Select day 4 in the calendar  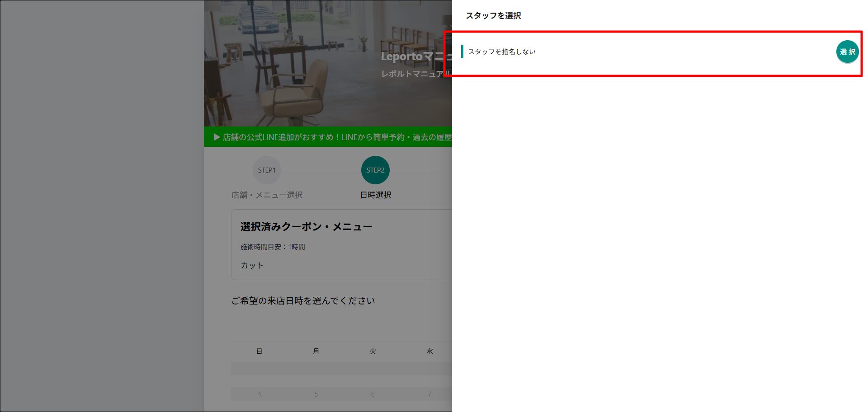tap(259, 394)
